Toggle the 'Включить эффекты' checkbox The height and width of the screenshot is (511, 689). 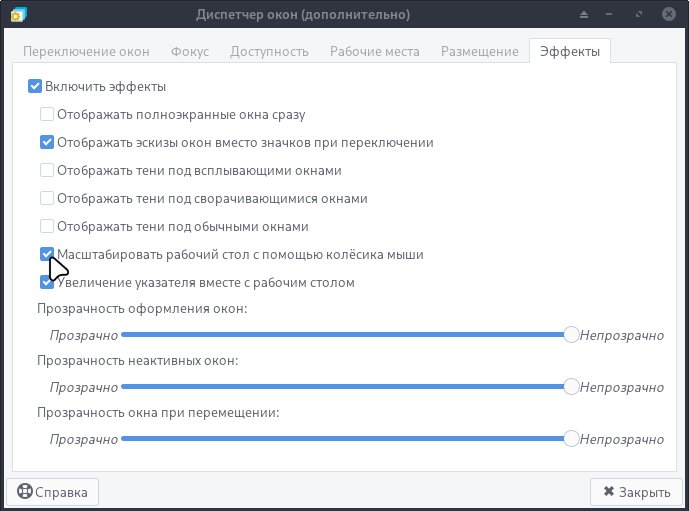pos(37,87)
